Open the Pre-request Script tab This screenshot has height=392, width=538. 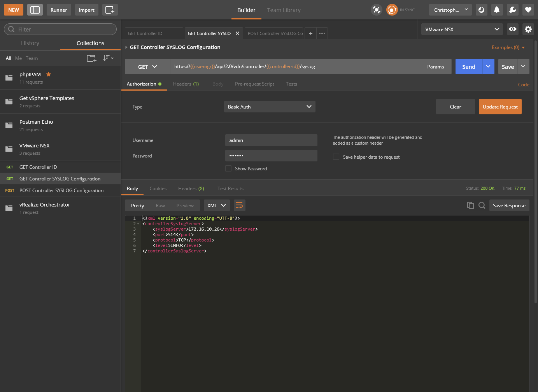pos(254,84)
